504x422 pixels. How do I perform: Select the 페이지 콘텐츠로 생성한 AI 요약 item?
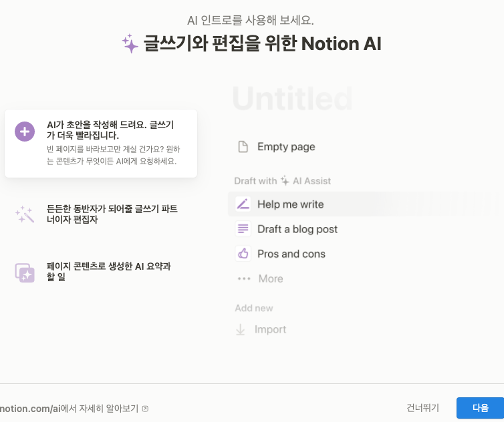coord(109,272)
